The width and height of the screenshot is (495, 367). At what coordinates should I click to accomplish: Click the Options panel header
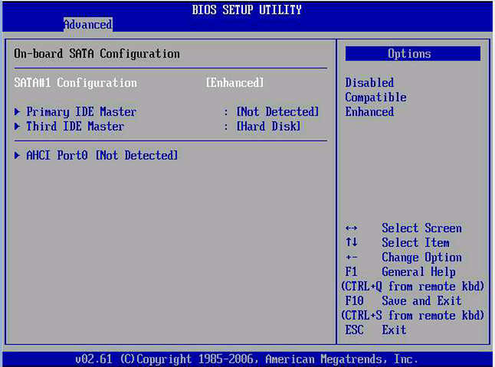[413, 54]
